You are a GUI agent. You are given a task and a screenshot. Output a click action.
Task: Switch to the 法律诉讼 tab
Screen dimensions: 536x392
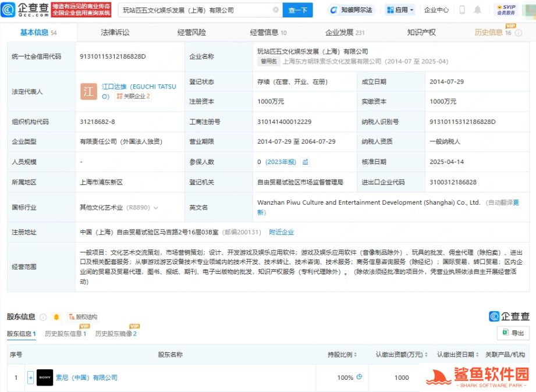coord(115,33)
